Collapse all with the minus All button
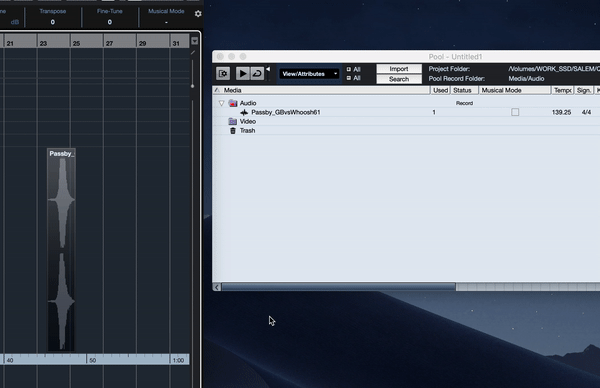The height and width of the screenshot is (388, 600). coord(354,78)
